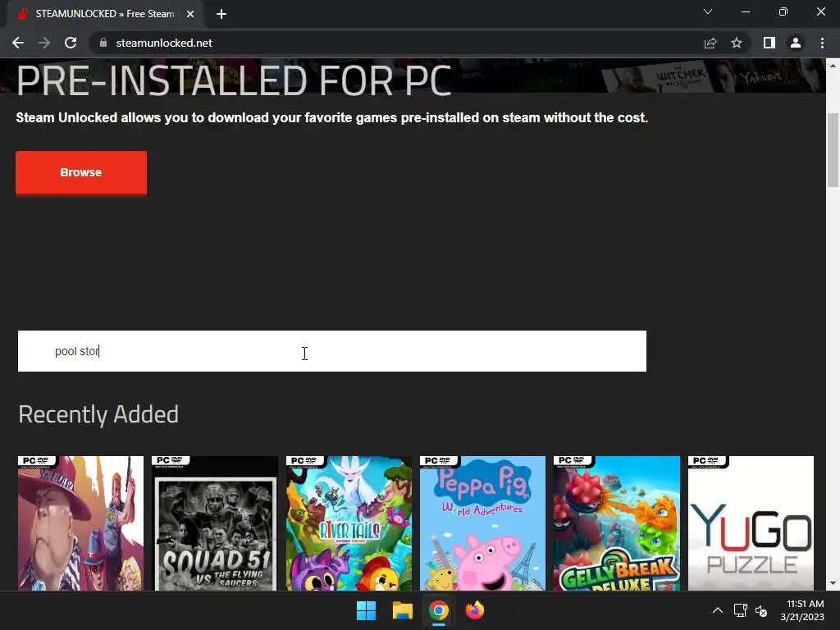Bookmark this page with star icon
This screenshot has width=840, height=630.
(737, 43)
